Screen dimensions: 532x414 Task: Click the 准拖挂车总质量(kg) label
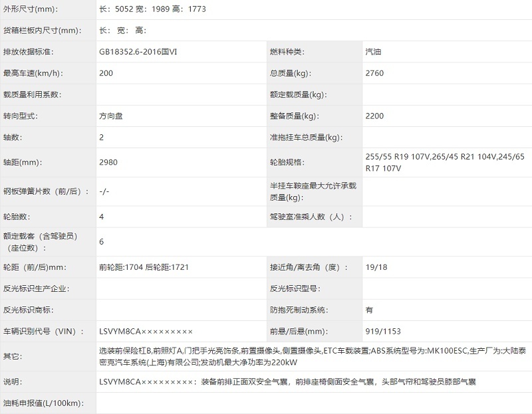(x=307, y=138)
